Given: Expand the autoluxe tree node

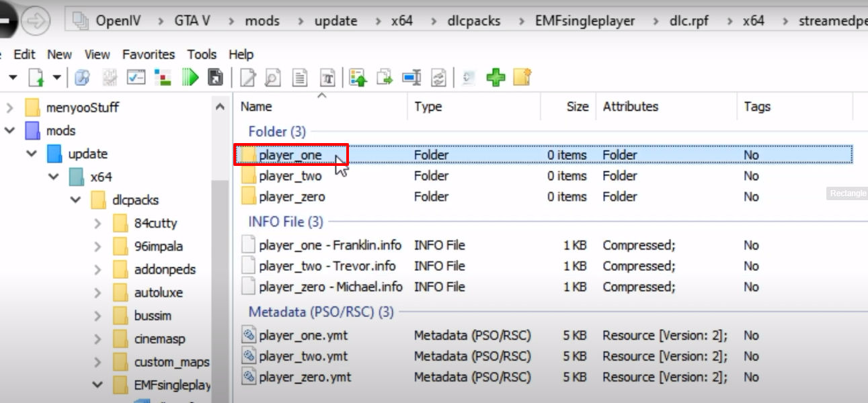Looking at the screenshot, I should point(98,293).
